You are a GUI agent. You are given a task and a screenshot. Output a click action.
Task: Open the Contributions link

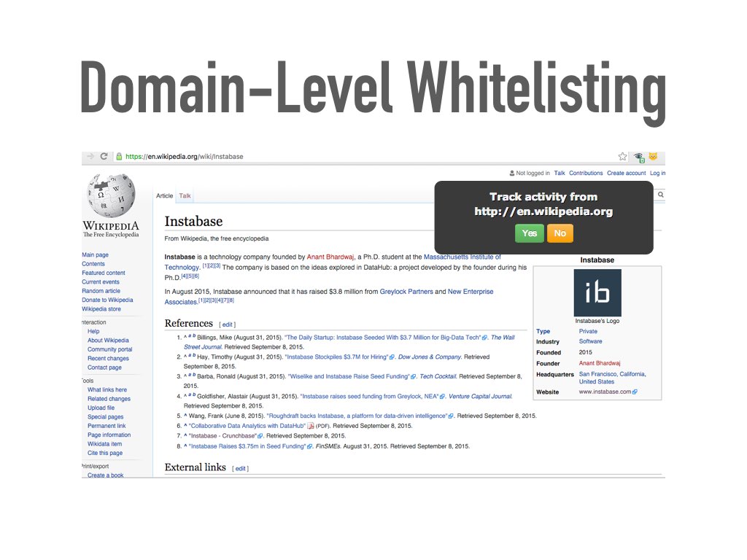click(x=586, y=174)
